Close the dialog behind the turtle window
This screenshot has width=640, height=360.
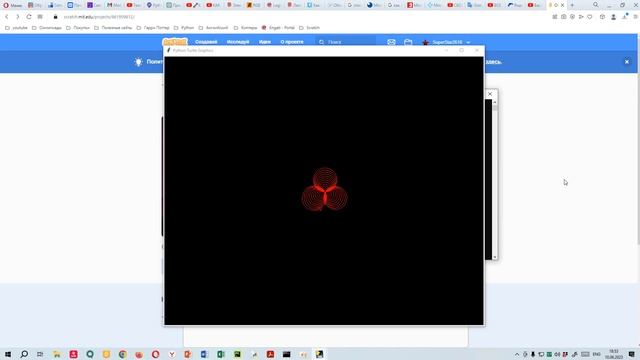(490, 94)
